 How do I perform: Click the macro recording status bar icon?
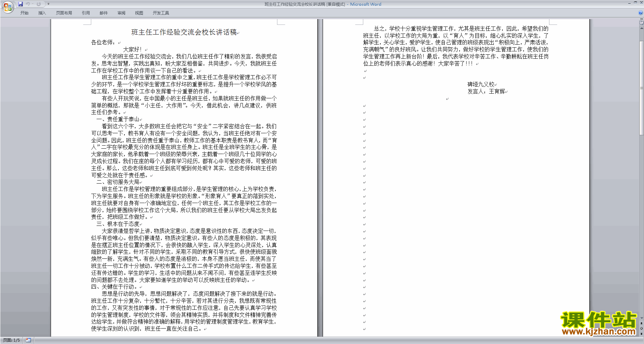tap(28, 340)
